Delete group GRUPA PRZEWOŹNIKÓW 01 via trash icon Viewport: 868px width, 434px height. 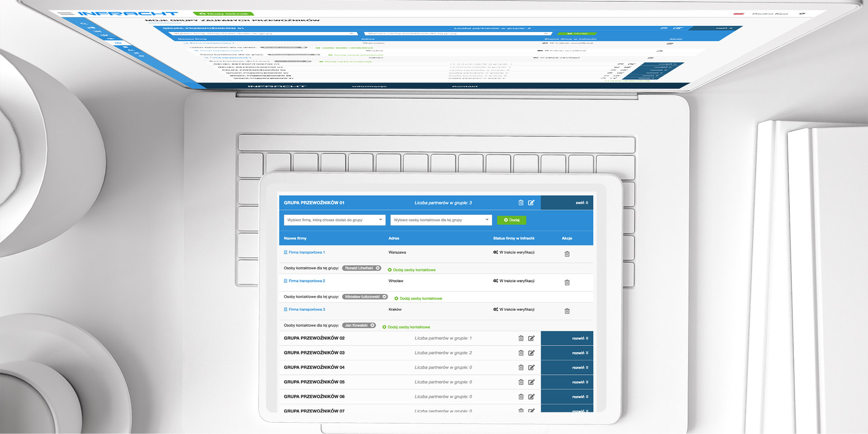click(x=521, y=203)
